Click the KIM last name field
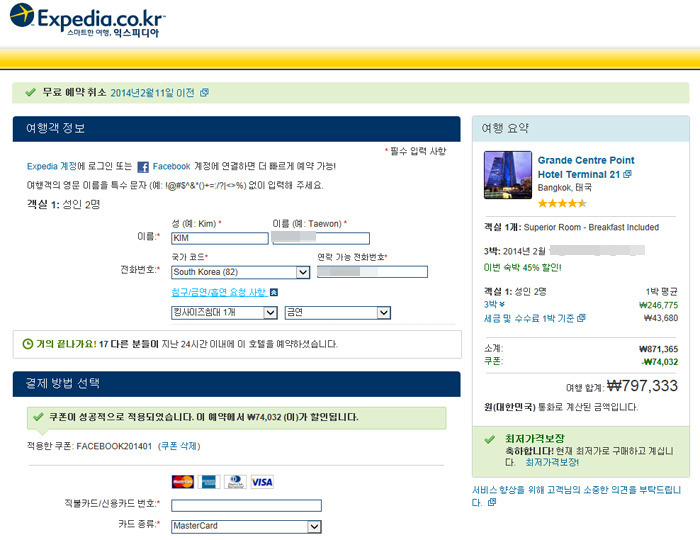Screen dimensions: 700x540 pyautogui.click(x=220, y=238)
